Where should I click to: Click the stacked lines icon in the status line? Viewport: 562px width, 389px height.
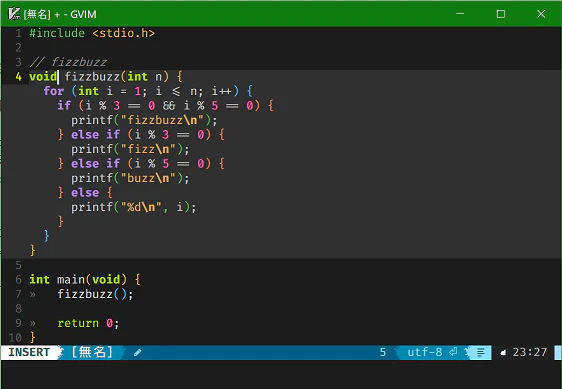click(481, 352)
